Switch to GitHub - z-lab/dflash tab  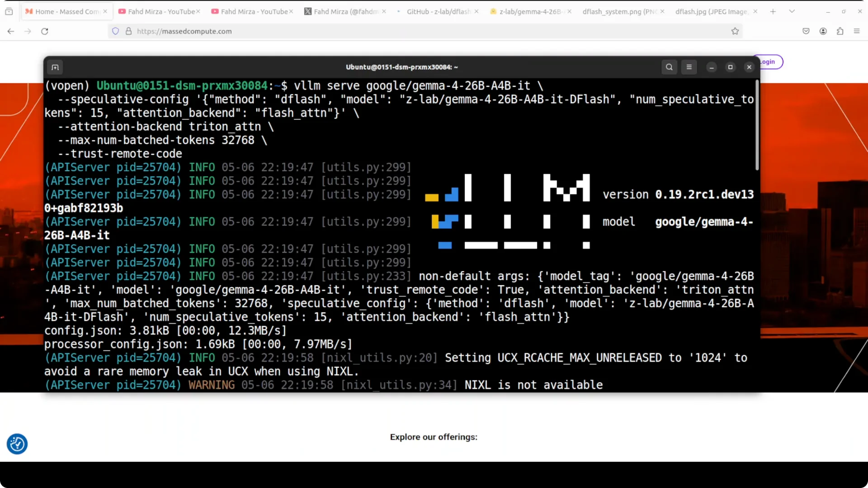tap(438, 11)
